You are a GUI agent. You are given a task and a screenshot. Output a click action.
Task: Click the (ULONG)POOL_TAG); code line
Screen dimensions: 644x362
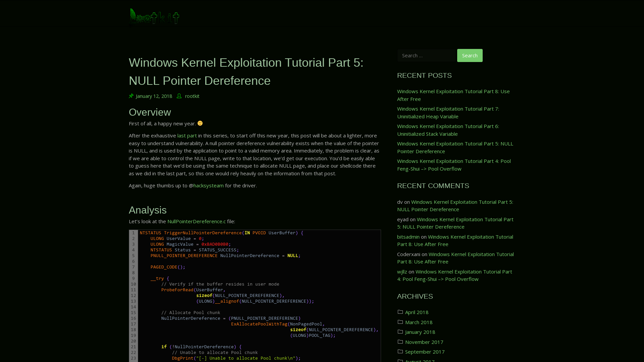click(x=313, y=336)
